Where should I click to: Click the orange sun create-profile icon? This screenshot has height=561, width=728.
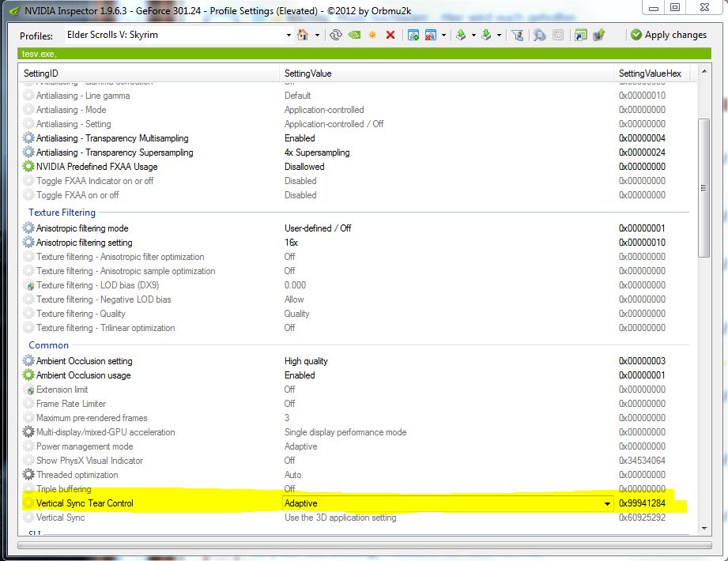(x=372, y=35)
